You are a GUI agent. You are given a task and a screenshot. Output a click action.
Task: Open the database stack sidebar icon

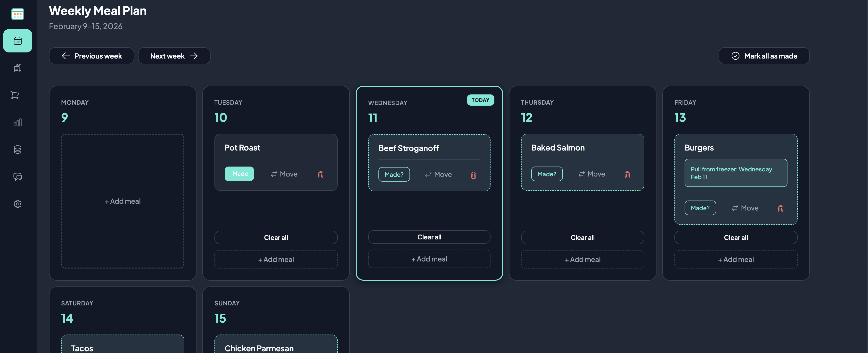pos(17,149)
